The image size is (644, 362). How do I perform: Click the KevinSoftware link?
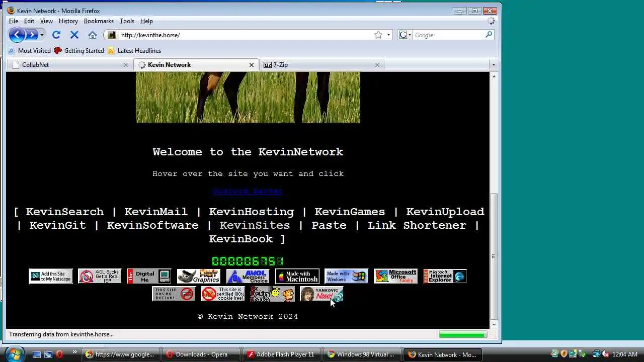point(152,225)
